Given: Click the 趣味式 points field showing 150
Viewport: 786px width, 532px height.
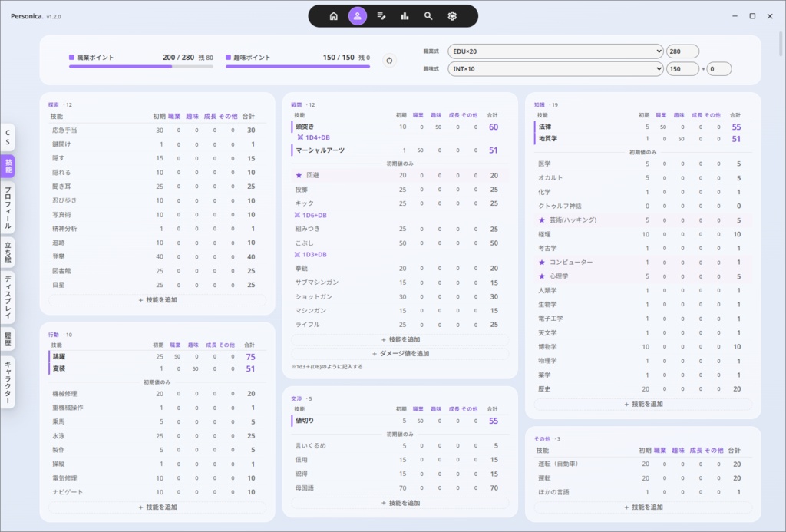Looking at the screenshot, I should [x=682, y=68].
